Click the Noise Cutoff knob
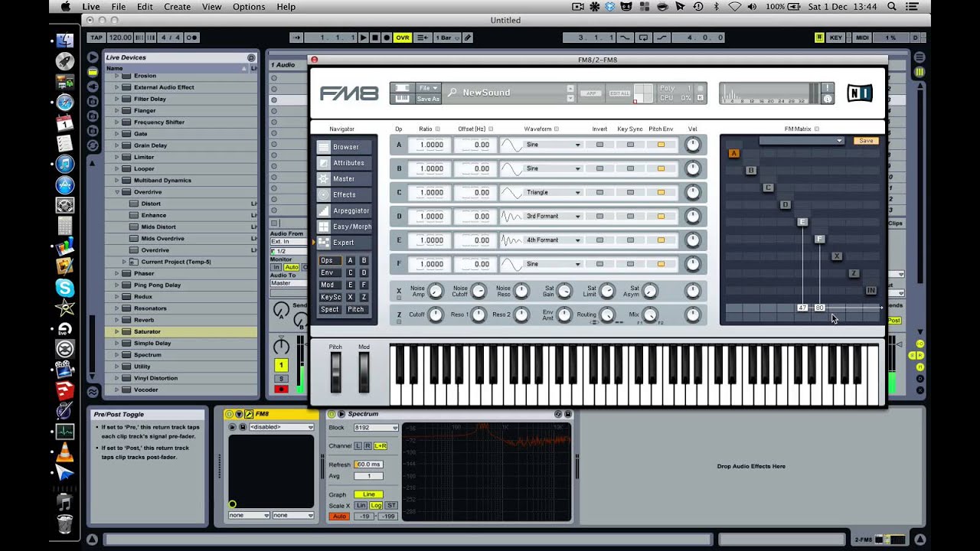Viewport: 980px width, 551px height. pyautogui.click(x=479, y=292)
